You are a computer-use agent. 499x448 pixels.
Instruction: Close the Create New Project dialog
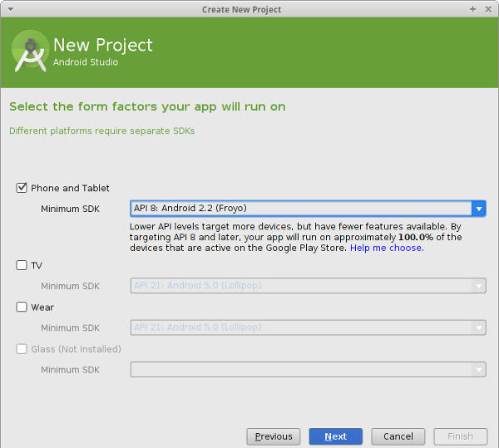click(488, 9)
